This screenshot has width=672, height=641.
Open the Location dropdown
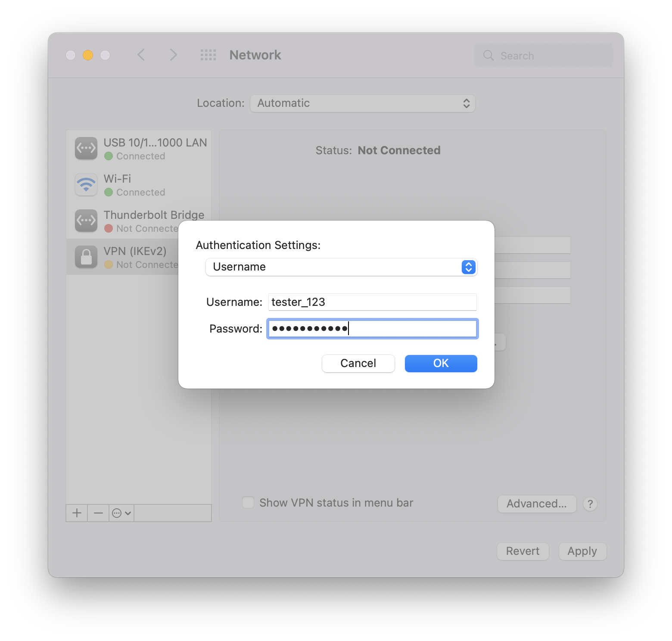click(363, 103)
